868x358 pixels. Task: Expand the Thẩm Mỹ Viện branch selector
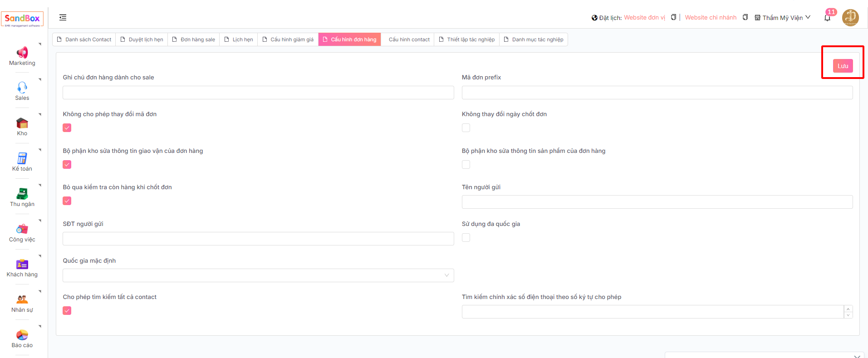pos(782,18)
